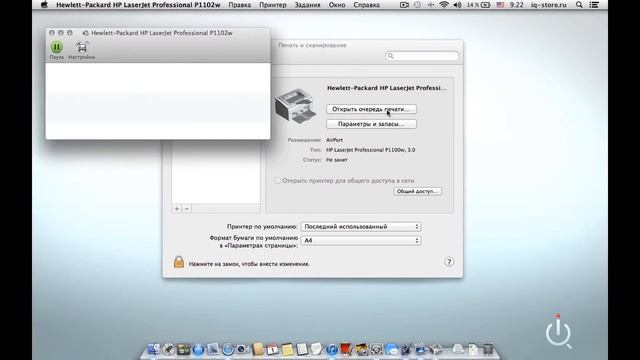
Task: Click the 9:22 clock in menu bar
Action: click(x=516, y=5)
